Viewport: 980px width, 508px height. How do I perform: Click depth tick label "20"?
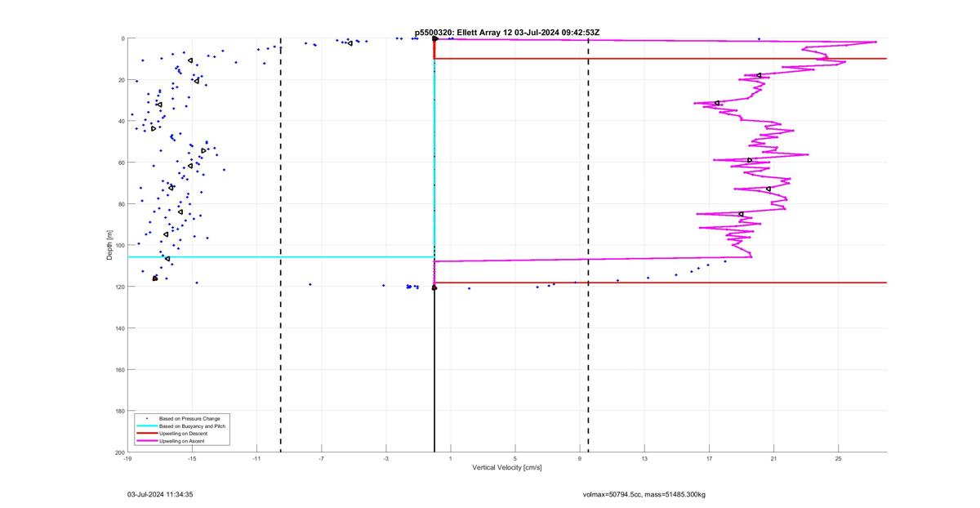pos(121,80)
